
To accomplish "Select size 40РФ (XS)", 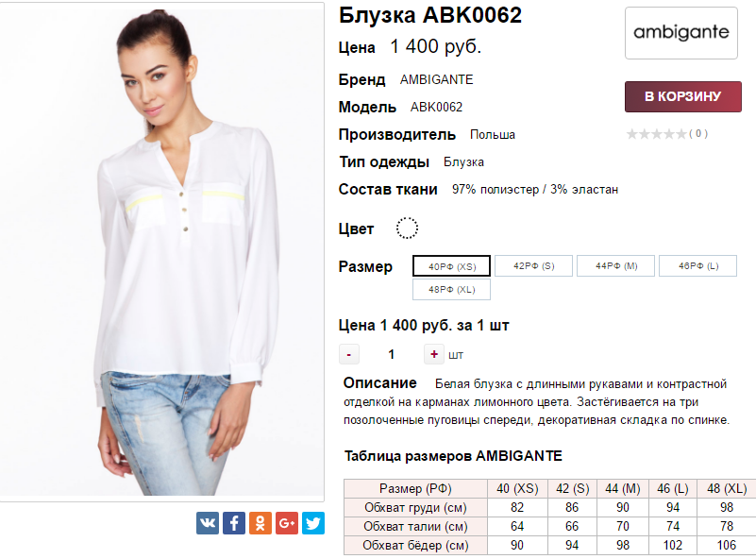I will click(x=452, y=265).
